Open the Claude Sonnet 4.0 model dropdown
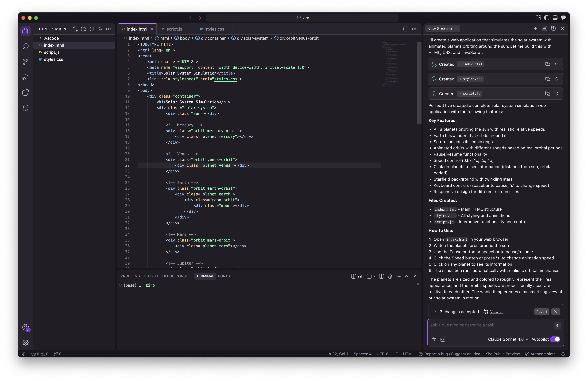The width and height of the screenshot is (588, 381). point(508,339)
